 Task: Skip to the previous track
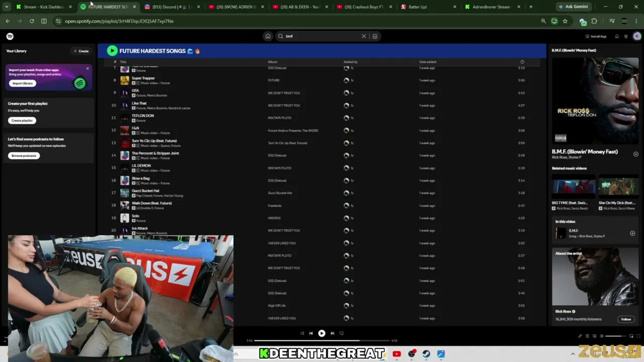pyautogui.click(x=311, y=333)
